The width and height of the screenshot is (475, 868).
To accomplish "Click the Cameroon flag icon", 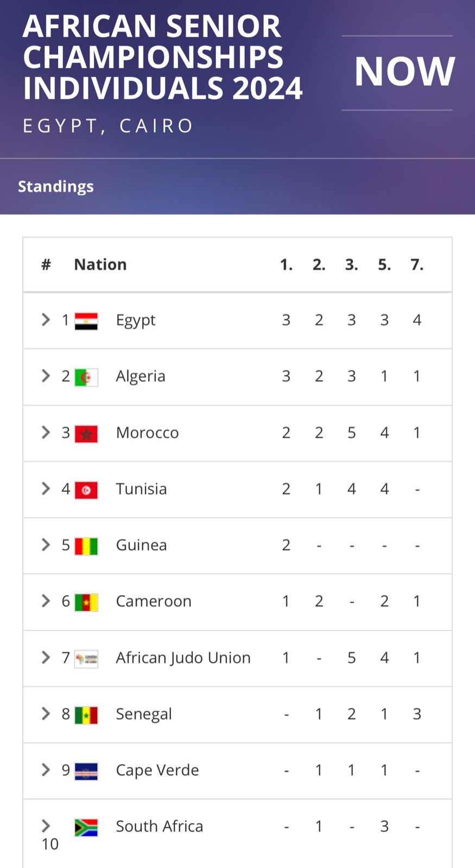I will pos(86,602).
